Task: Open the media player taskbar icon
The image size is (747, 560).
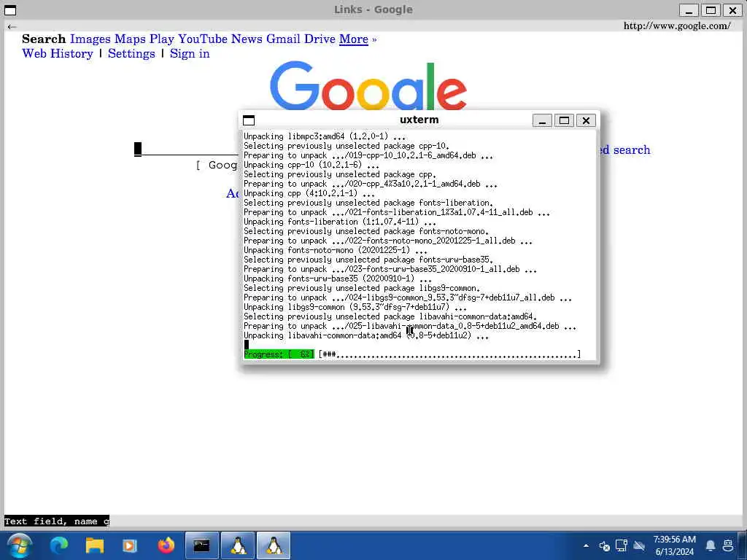Action: (x=130, y=545)
